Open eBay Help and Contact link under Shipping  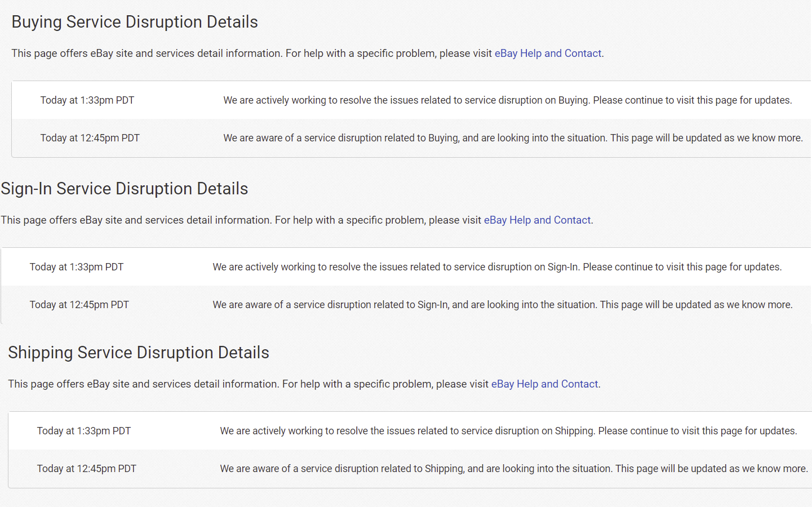coord(545,384)
